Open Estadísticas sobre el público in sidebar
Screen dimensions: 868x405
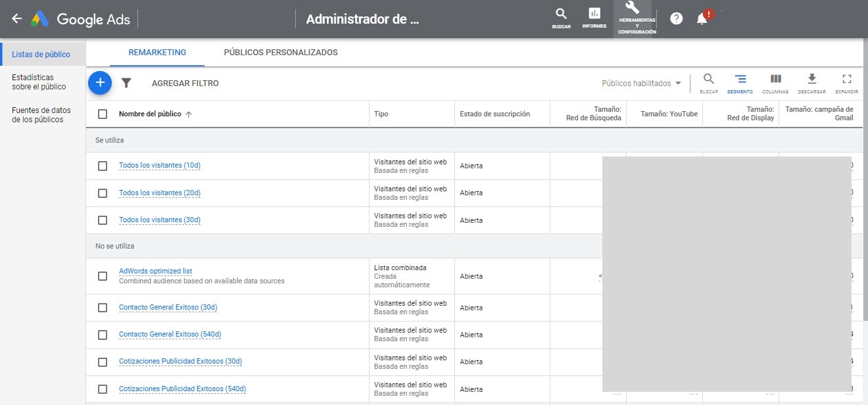point(39,82)
